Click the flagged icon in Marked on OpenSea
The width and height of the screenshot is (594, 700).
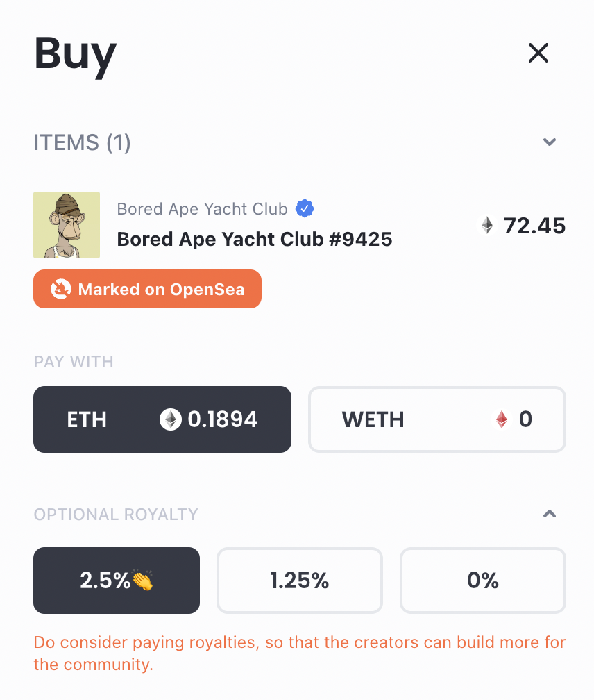click(x=60, y=289)
